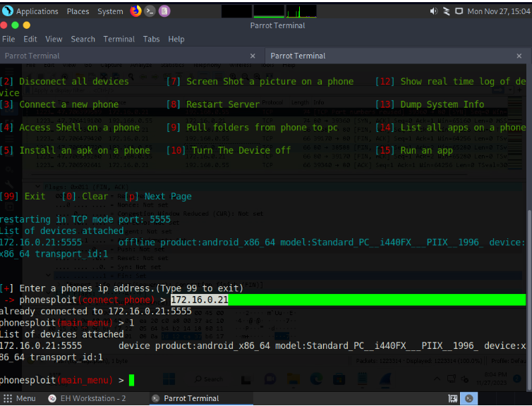Open the Terminal menu in menu bar
532x406 pixels.
120,39
